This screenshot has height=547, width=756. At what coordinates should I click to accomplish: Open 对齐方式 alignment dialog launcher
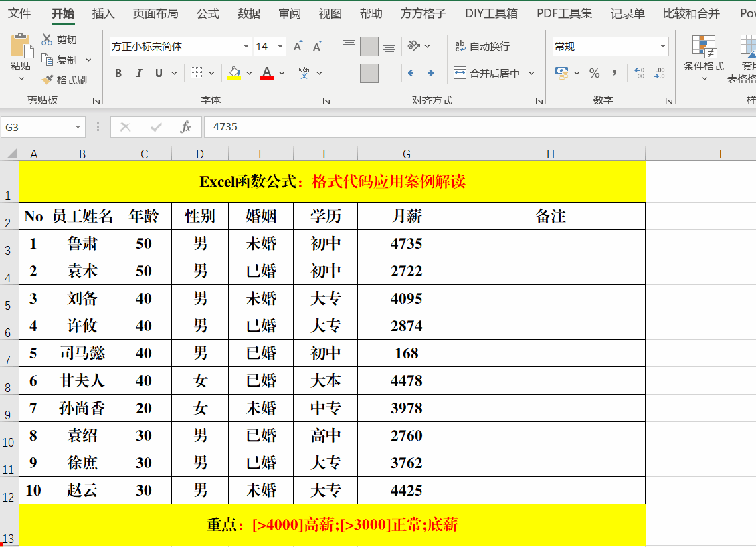pos(539,101)
